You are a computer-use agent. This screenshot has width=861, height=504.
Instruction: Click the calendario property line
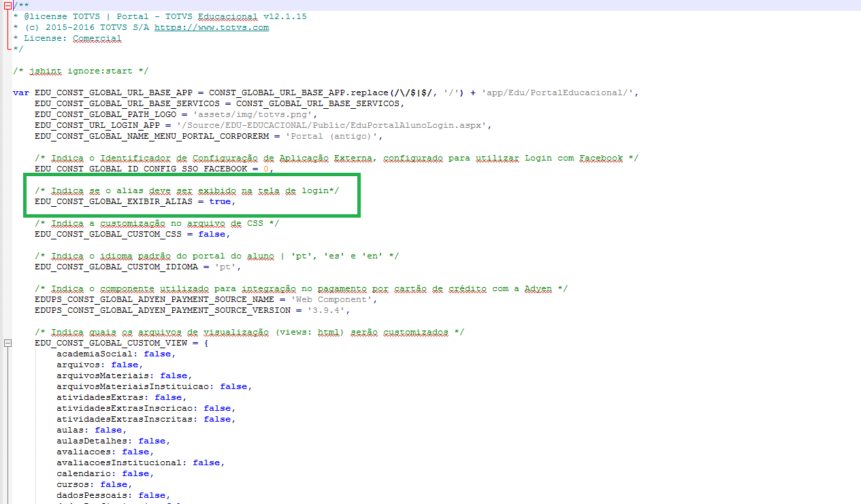[105, 474]
